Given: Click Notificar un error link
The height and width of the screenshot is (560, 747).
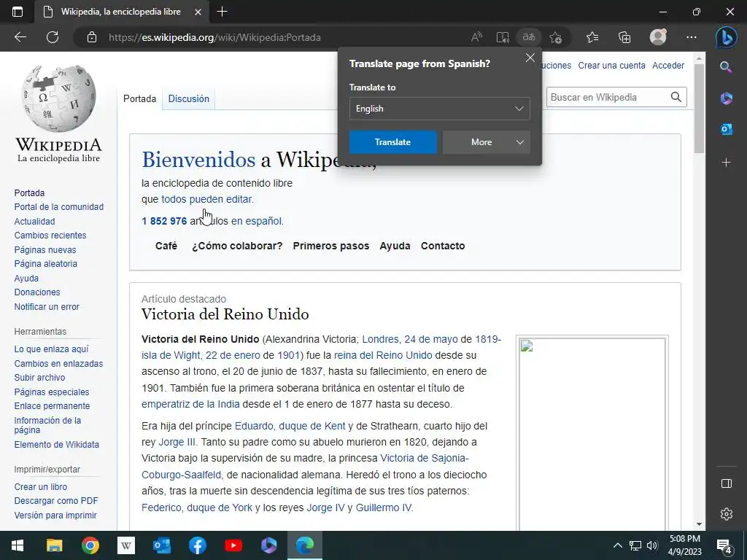Looking at the screenshot, I should coord(47,307).
